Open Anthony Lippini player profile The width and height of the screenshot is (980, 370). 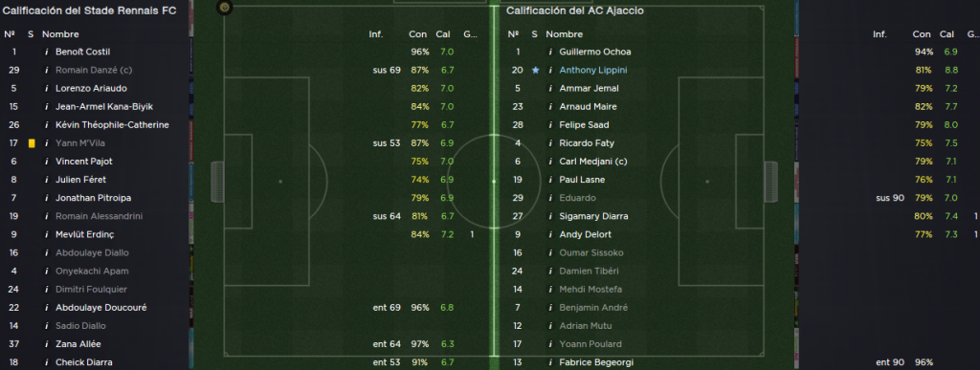tap(593, 70)
